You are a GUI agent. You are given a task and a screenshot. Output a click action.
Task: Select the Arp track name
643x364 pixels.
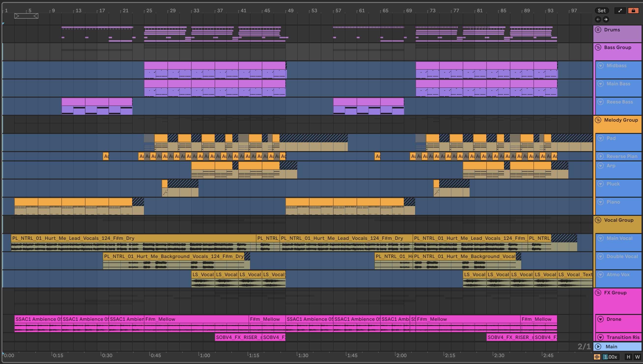click(x=611, y=166)
